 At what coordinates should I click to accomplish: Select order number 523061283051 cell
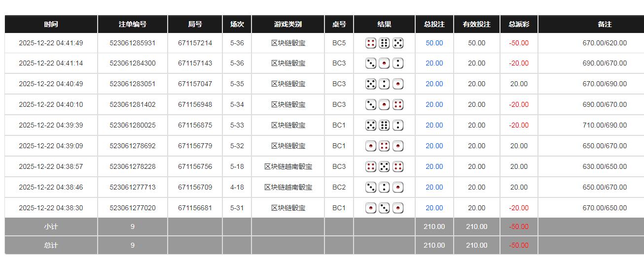132,84
